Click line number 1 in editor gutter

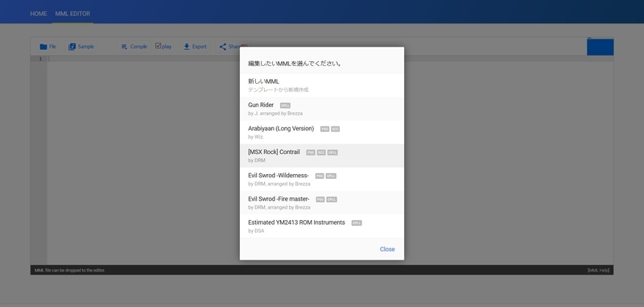coord(40,59)
